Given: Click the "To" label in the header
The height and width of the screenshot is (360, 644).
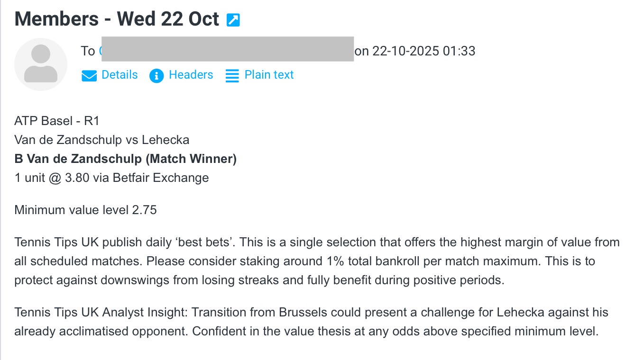Looking at the screenshot, I should click(88, 51).
